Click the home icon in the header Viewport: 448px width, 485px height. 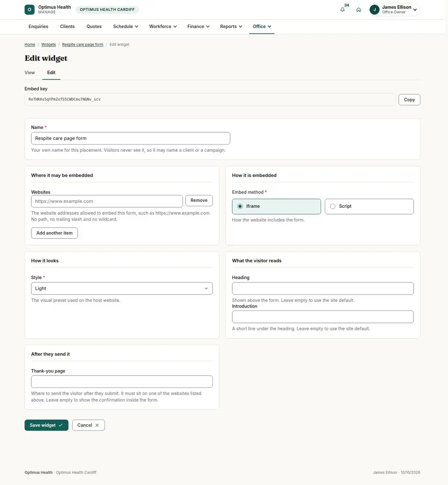(x=358, y=10)
